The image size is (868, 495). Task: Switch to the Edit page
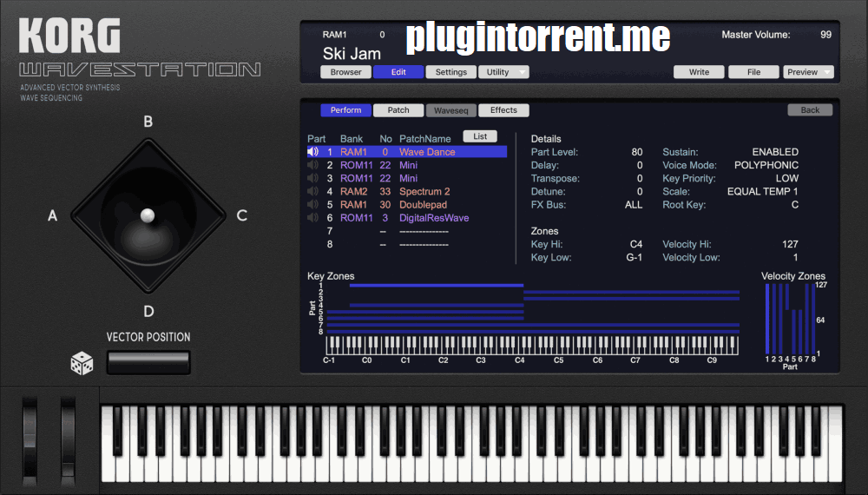(x=398, y=72)
